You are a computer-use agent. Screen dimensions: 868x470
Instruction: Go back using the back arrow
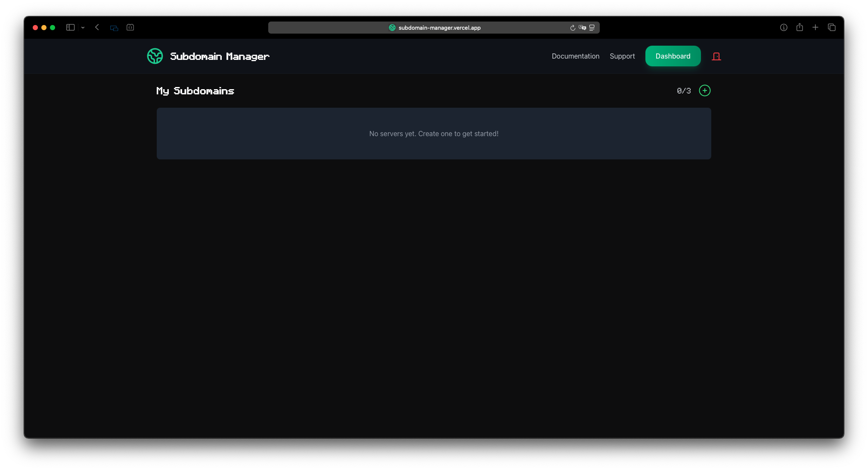(97, 27)
